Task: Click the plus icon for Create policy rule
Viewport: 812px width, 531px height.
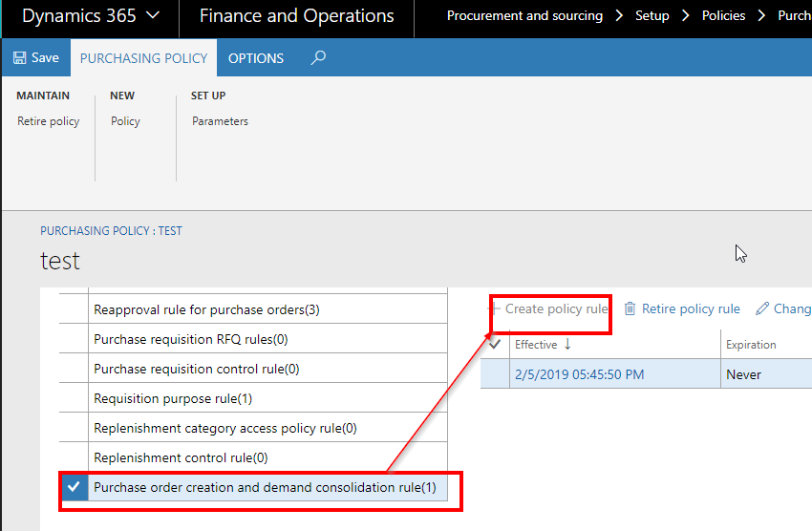Action: [x=495, y=309]
